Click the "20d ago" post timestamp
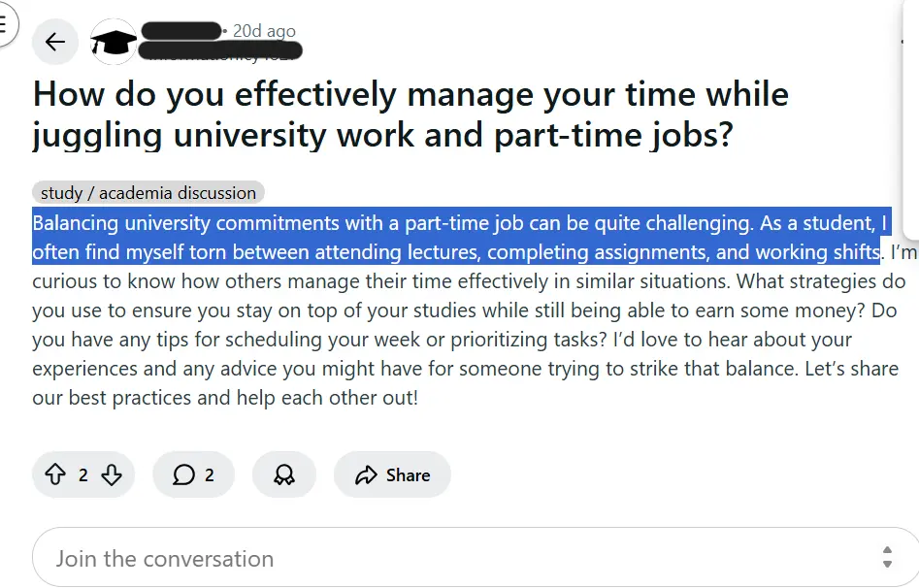 [x=263, y=32]
